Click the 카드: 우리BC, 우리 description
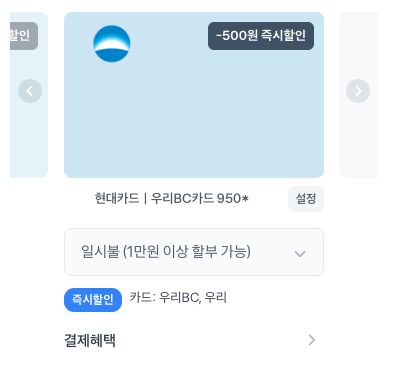 tap(178, 297)
